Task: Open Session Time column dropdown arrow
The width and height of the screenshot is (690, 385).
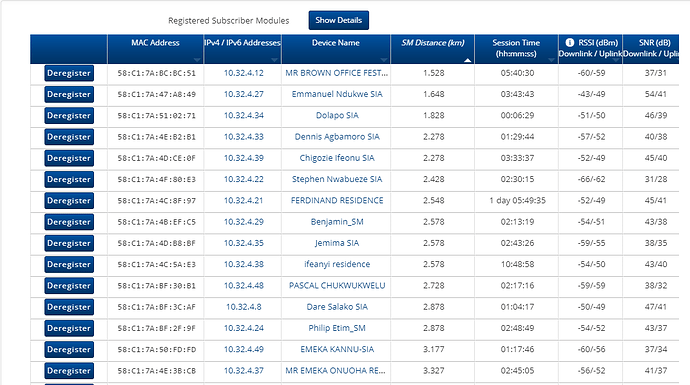Action: pos(551,59)
